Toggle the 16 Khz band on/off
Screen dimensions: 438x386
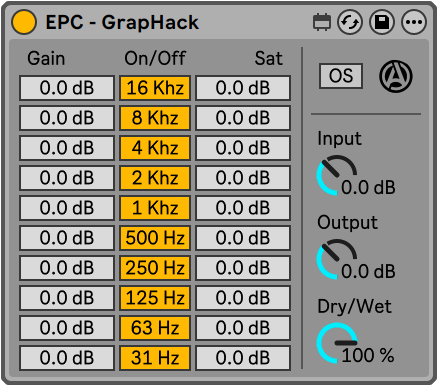(x=155, y=88)
